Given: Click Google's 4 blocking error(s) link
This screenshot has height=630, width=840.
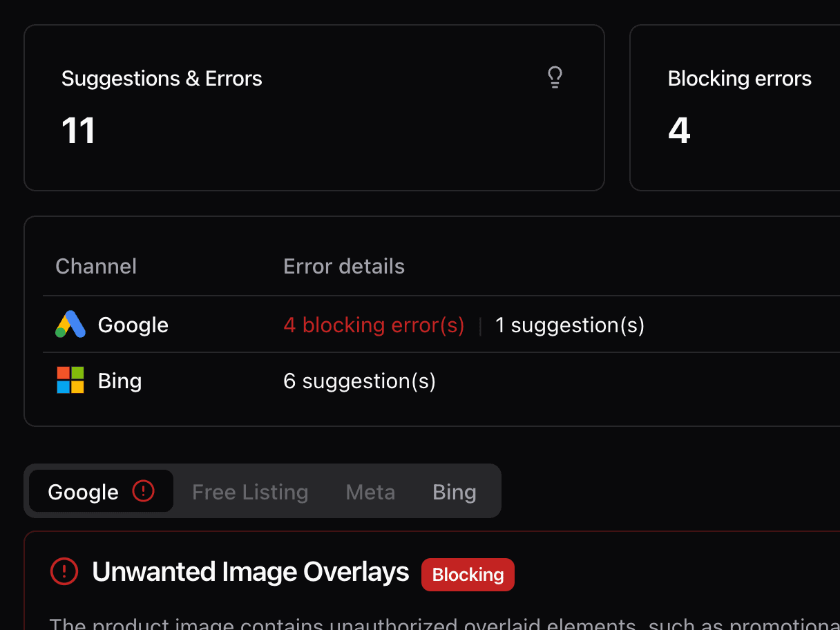Looking at the screenshot, I should pos(374,325).
